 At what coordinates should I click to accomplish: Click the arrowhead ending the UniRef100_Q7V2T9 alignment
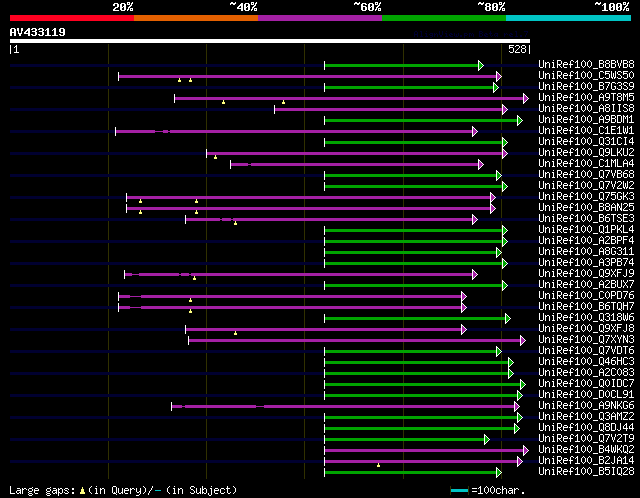[487, 440]
